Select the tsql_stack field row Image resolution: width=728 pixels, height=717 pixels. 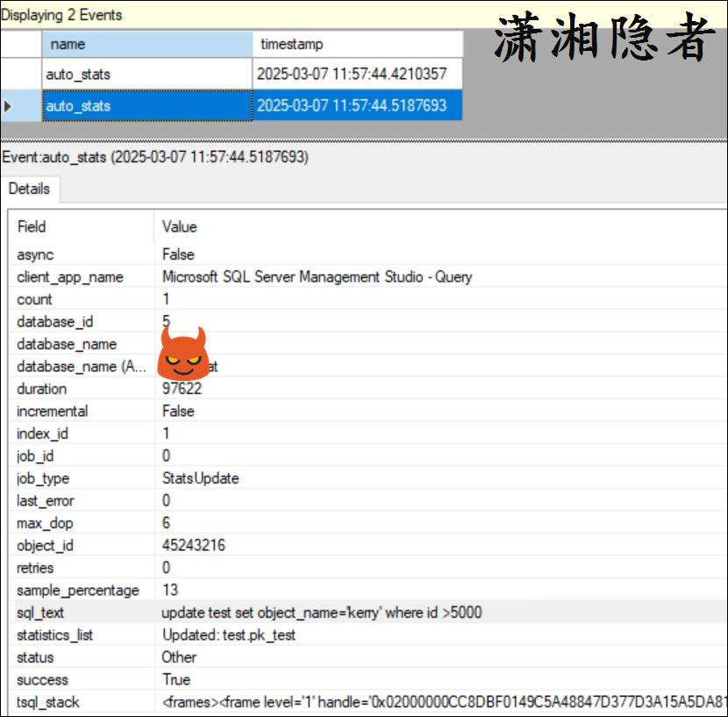click(x=47, y=702)
